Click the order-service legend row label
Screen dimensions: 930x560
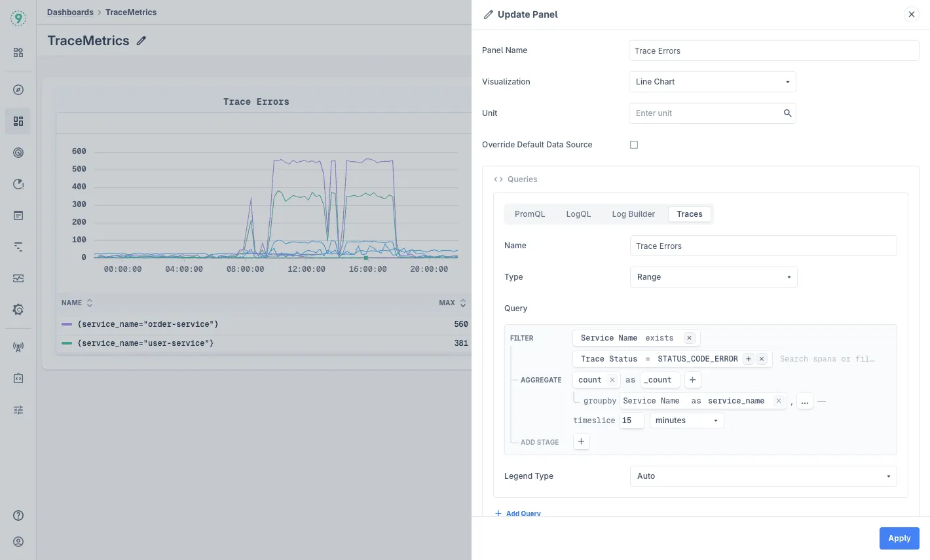[x=148, y=324]
